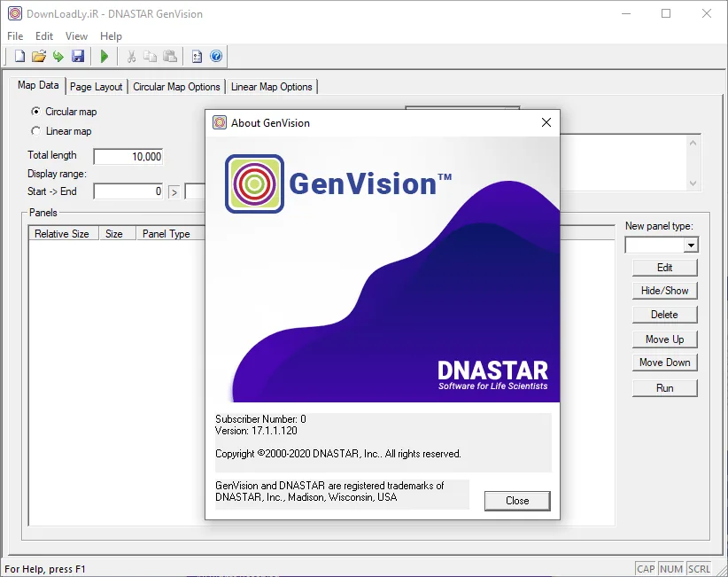
Task: Click the blue help question icon
Action: (x=216, y=56)
